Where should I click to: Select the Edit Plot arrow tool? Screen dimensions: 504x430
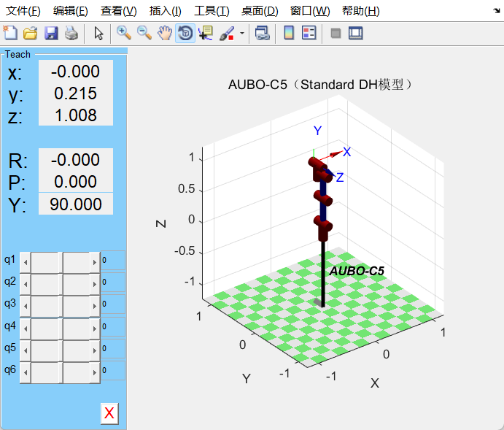(98, 33)
